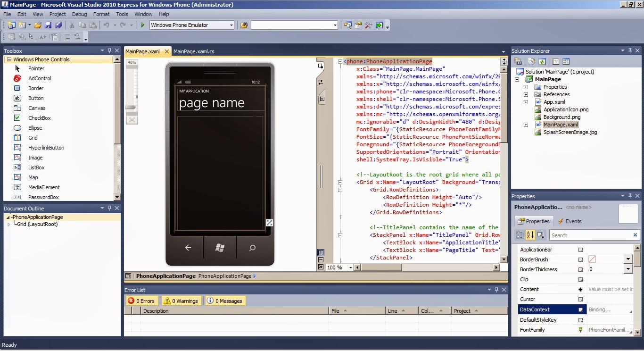
Task: Open the File menu
Action: (7, 14)
